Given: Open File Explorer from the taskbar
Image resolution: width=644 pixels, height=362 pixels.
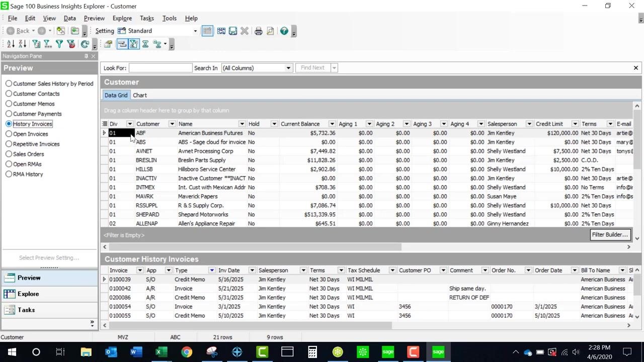Looking at the screenshot, I should coord(86,352).
